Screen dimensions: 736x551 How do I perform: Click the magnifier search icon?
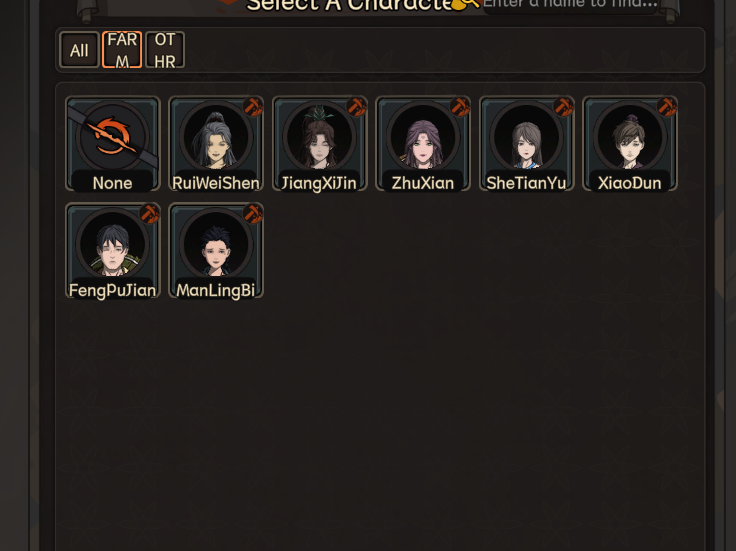pos(466,4)
